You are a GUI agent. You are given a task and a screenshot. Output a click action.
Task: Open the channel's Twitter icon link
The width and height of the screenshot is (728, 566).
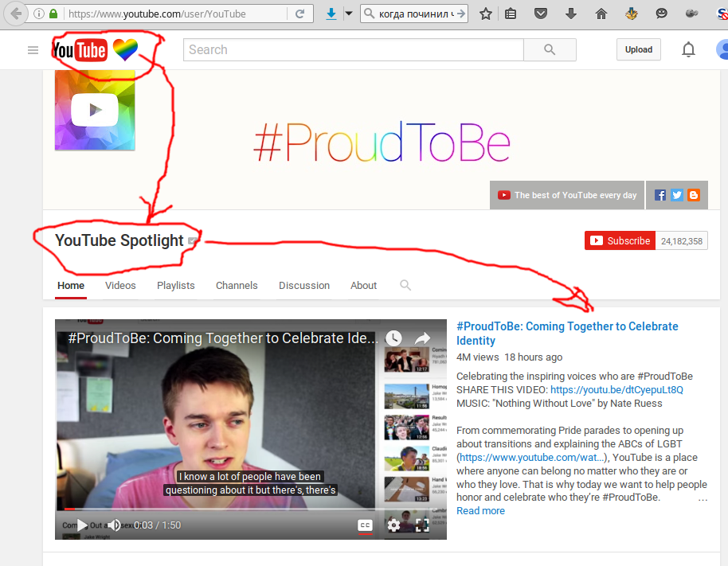[677, 195]
